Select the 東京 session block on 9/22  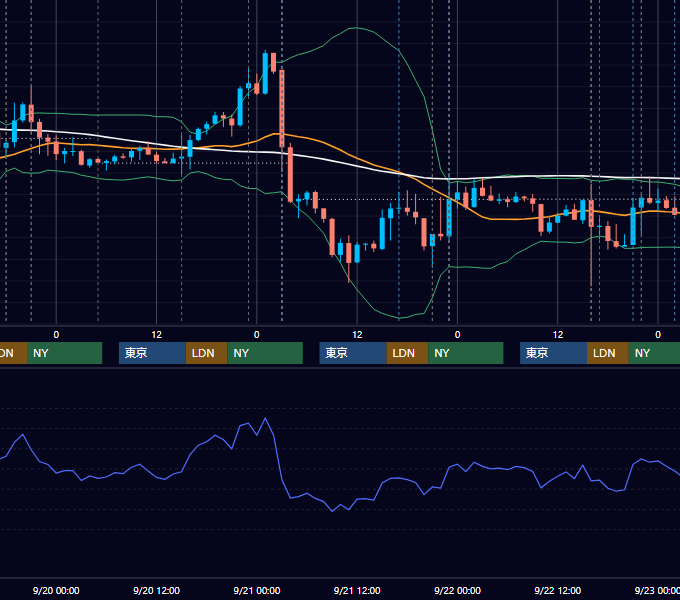tap(553, 353)
